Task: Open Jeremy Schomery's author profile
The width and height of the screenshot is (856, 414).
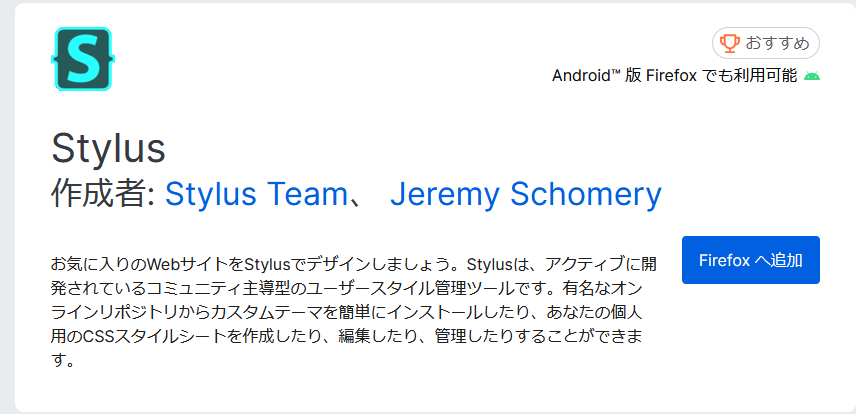Action: (526, 194)
